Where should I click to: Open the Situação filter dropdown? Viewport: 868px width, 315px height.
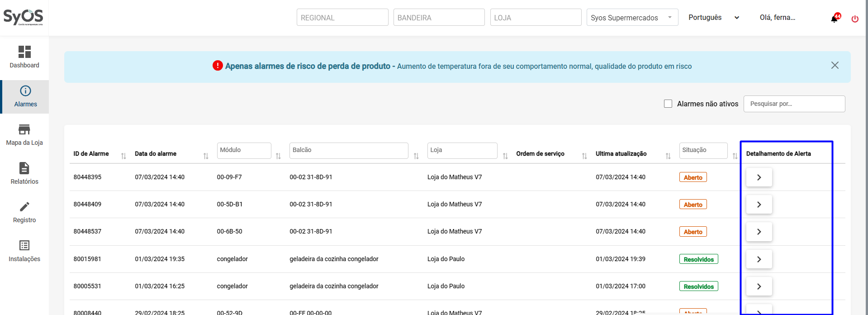click(x=703, y=150)
